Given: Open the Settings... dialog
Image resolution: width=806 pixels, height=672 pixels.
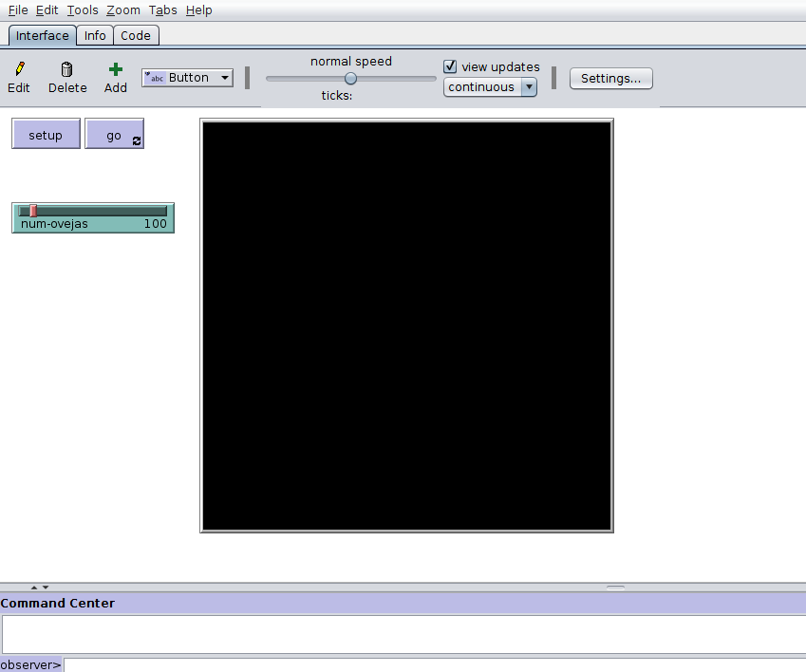Looking at the screenshot, I should click(610, 78).
